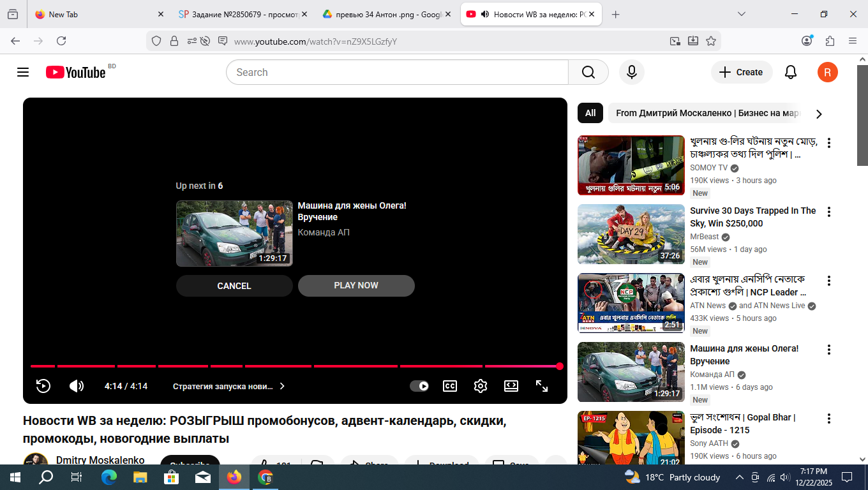Open the account avatar R menu

(827, 72)
